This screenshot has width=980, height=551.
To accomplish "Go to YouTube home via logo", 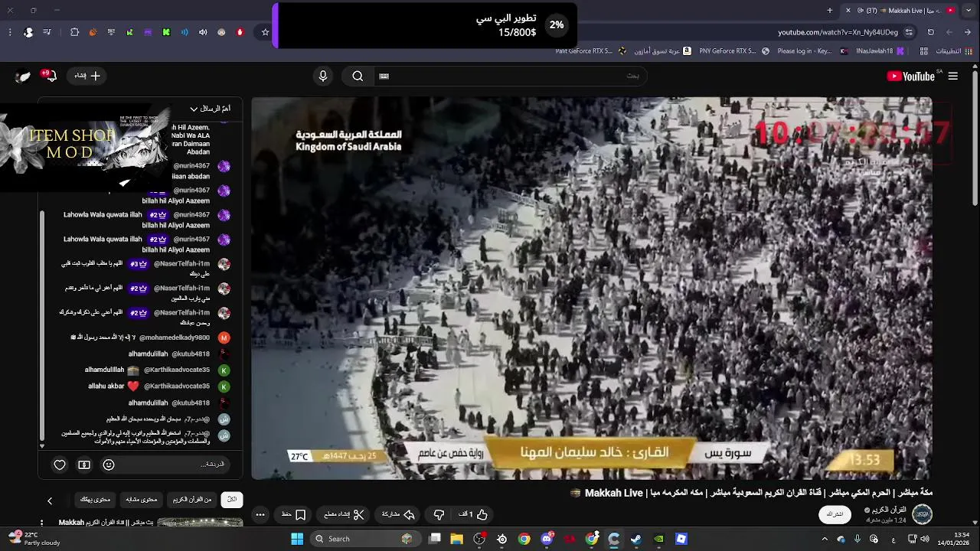I will tap(910, 76).
